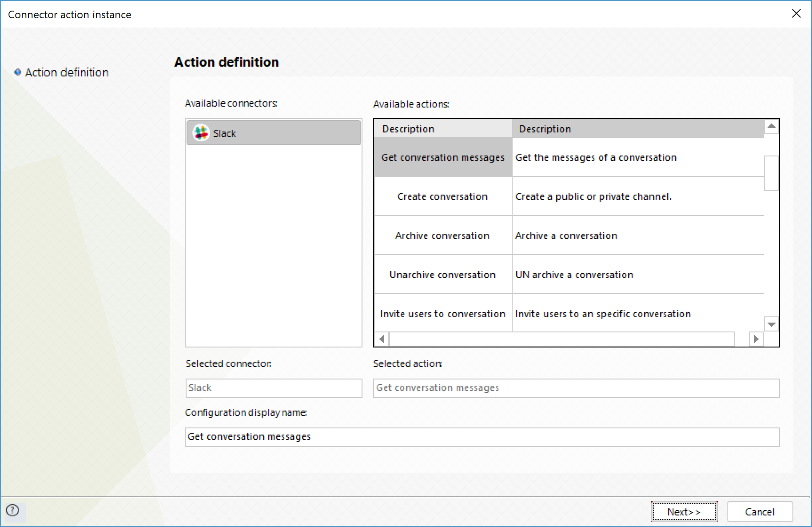Click the Selected connector field showing Slack

click(x=274, y=388)
